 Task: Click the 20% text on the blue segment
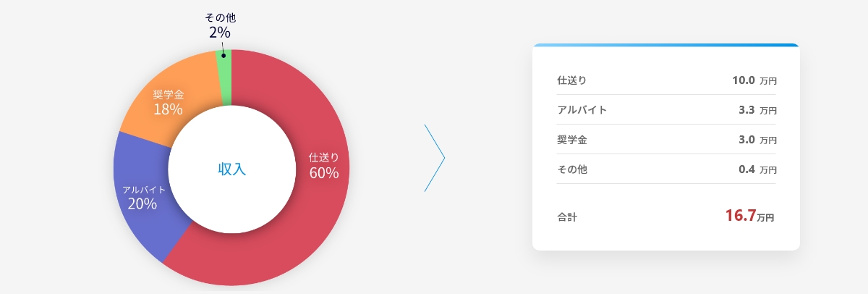[142, 203]
